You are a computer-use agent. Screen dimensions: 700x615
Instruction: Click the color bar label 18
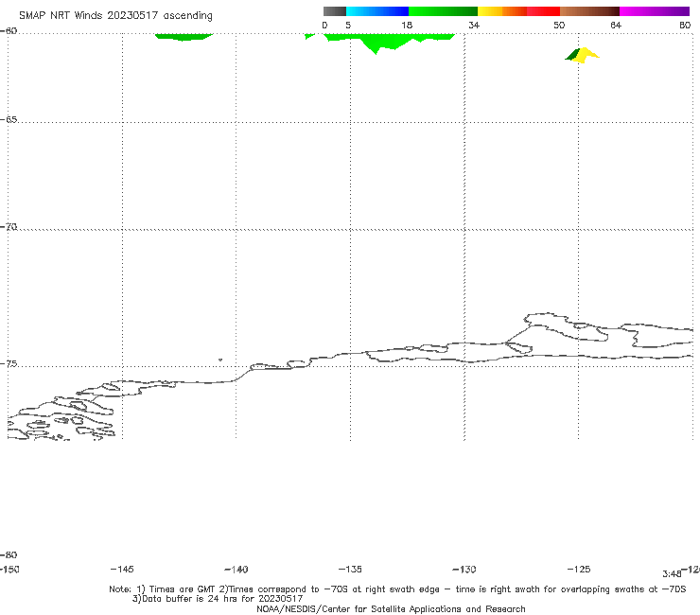pos(407,25)
